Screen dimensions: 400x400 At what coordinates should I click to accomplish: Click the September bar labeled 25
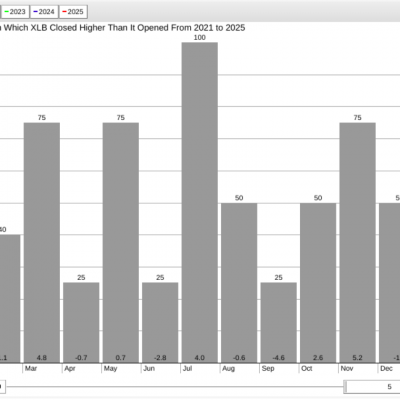(x=279, y=323)
